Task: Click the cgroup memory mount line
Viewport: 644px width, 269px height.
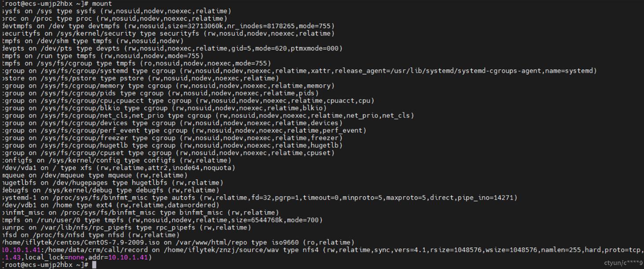Action: click(x=166, y=86)
